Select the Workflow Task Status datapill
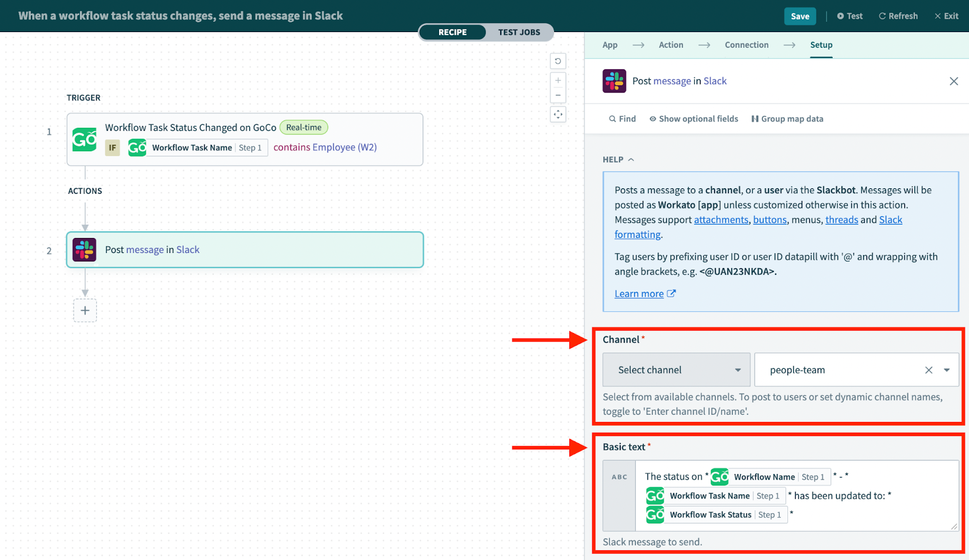This screenshot has width=969, height=560. click(x=717, y=515)
